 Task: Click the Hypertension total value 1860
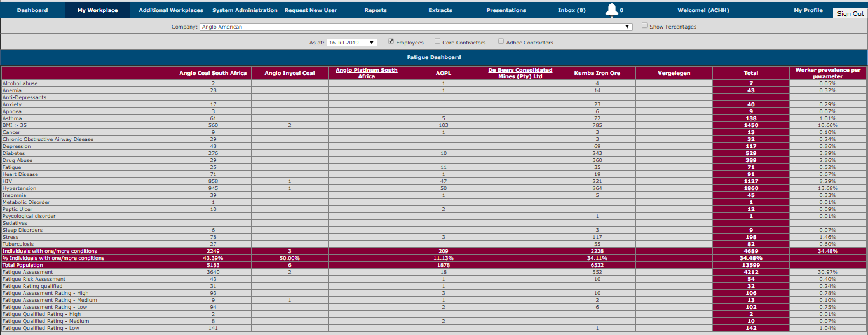[751, 188]
